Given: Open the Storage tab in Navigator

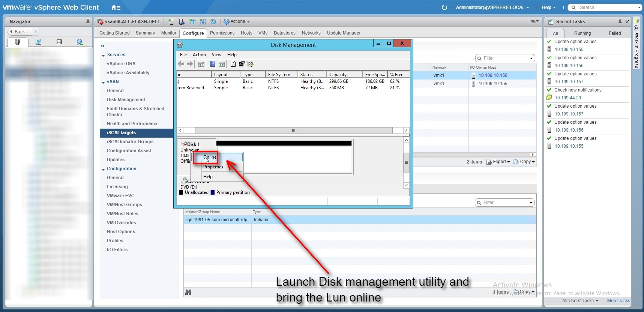Looking at the screenshot, I should point(59,42).
